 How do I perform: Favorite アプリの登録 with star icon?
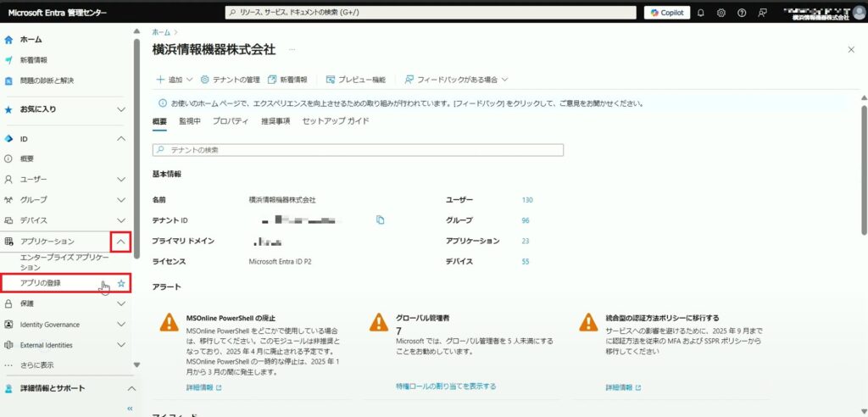click(x=121, y=284)
